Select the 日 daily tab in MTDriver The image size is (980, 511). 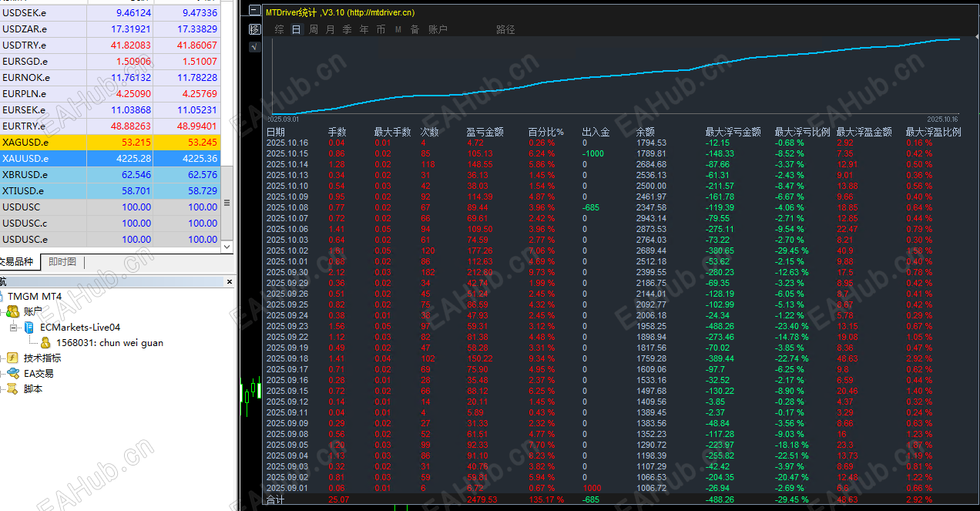coord(296,29)
